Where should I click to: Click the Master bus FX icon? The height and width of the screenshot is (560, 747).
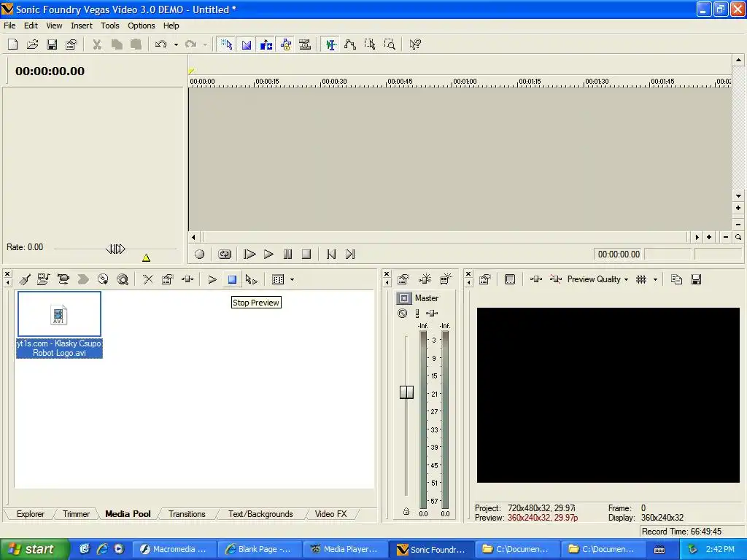coord(432,314)
